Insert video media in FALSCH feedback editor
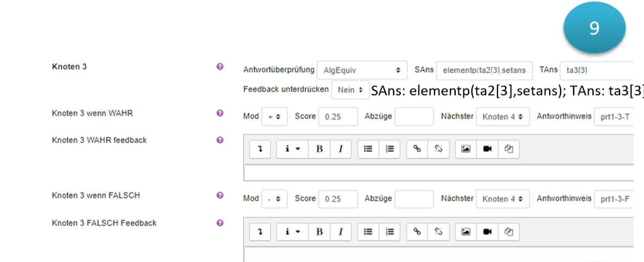Viewport: 644px width, 262px height. click(x=487, y=232)
